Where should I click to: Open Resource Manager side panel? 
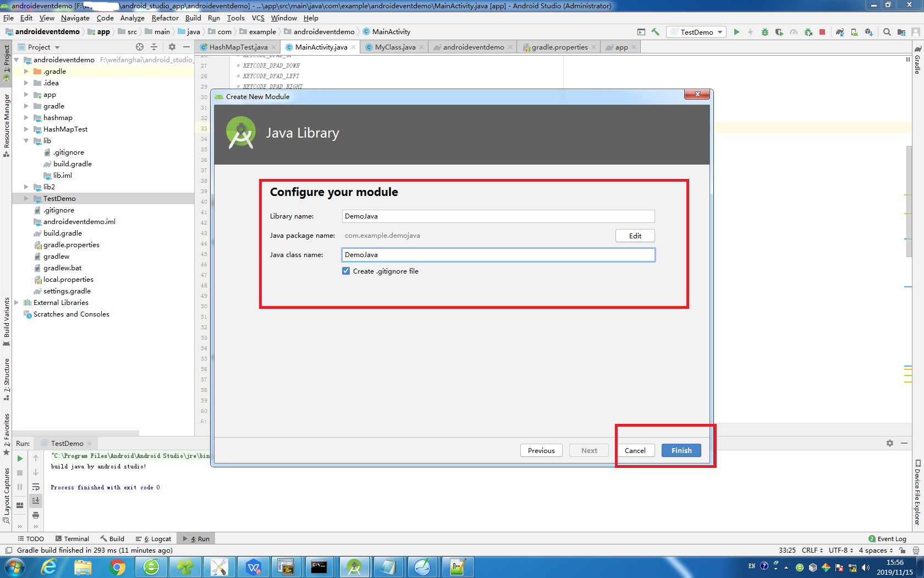pos(7,126)
